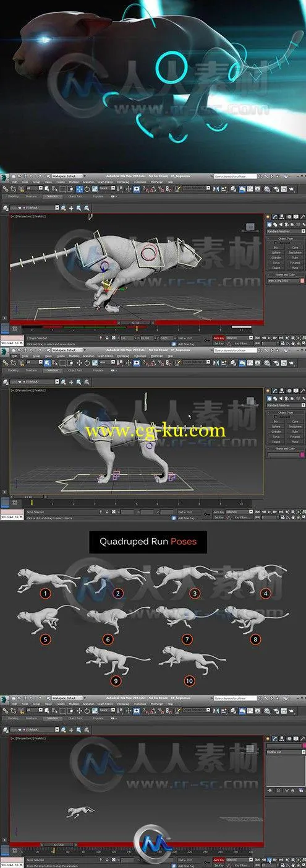306x868 pixels.
Task: Open Standard Primitives dropdown in top window
Action: [x=286, y=232]
